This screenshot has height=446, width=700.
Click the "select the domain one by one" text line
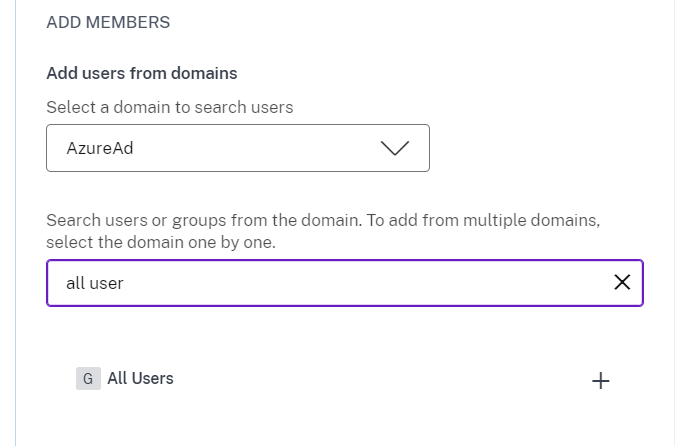[160, 242]
